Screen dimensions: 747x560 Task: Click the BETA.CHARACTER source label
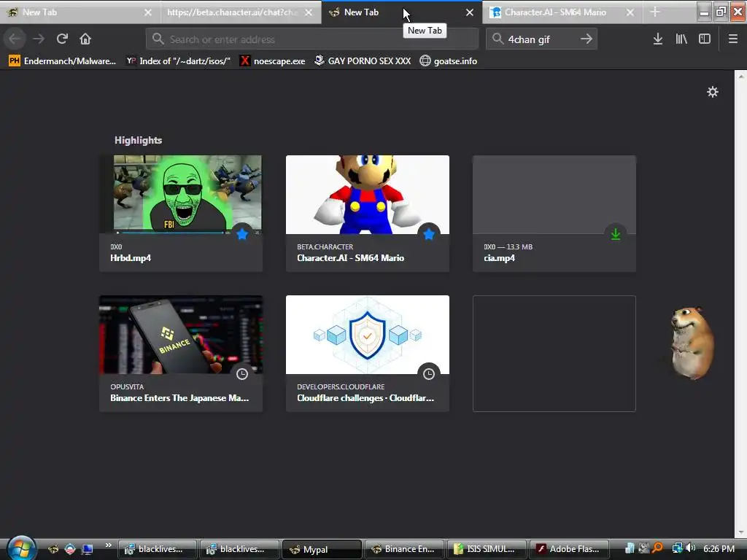[325, 246]
